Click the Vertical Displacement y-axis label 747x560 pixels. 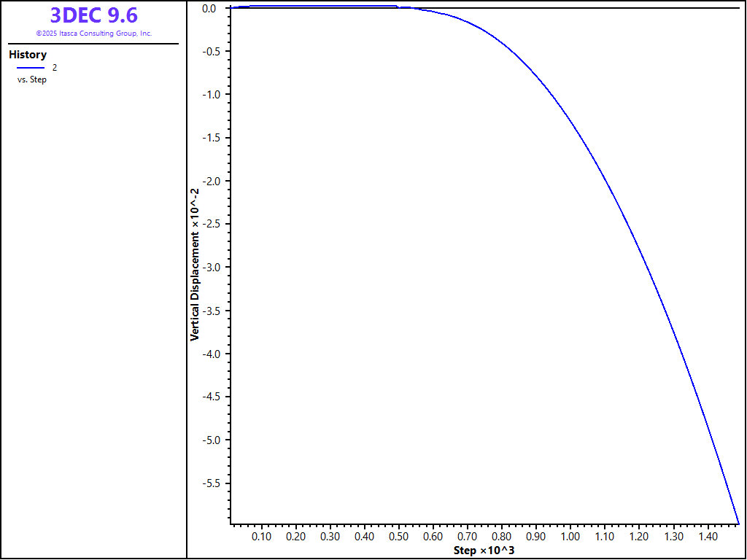[195, 264]
